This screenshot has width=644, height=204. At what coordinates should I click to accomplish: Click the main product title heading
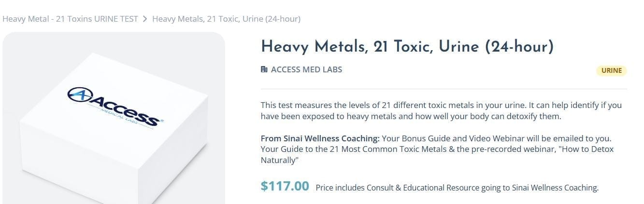[x=407, y=47]
